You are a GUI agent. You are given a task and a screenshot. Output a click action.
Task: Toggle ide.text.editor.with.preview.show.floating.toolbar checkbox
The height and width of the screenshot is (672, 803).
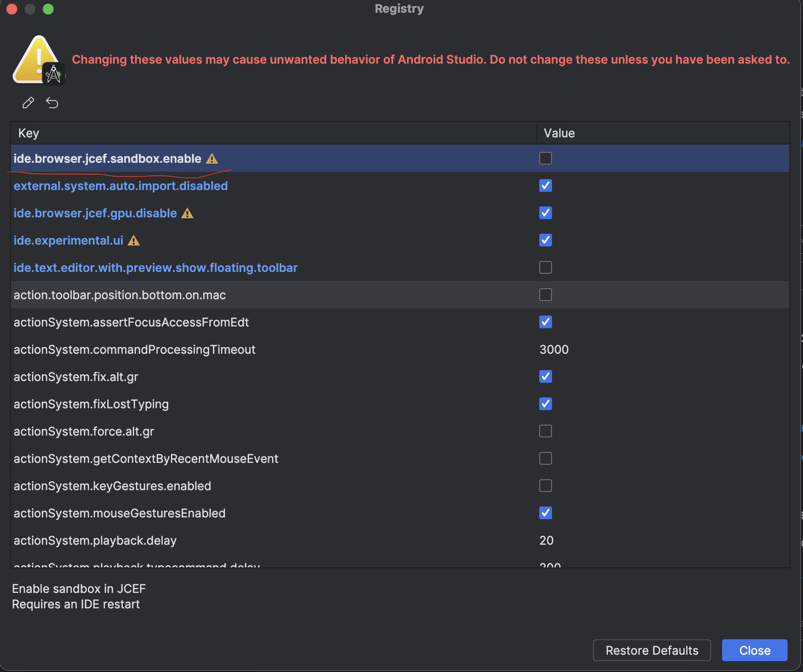[545, 267]
